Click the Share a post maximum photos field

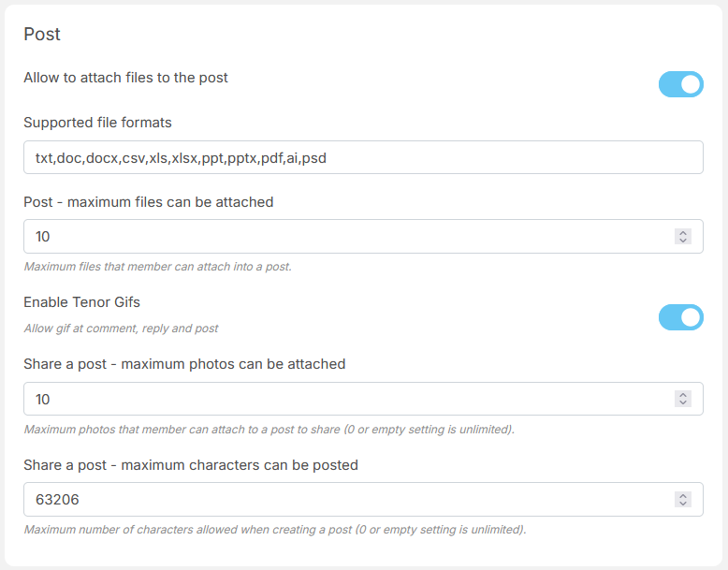point(346,399)
